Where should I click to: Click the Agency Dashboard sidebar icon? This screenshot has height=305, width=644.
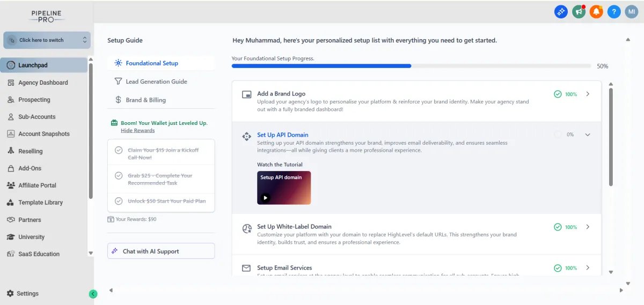tap(11, 83)
